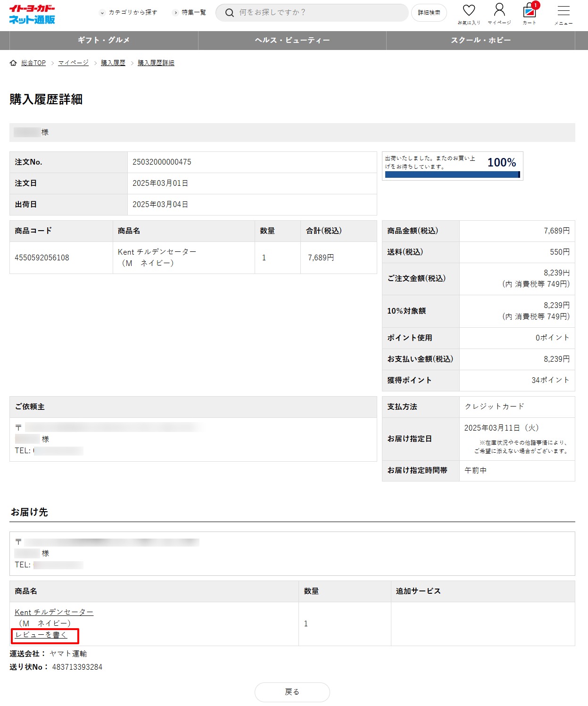The height and width of the screenshot is (706, 588).
Task: Click the home icon in breadcrumb
Action: [13, 63]
